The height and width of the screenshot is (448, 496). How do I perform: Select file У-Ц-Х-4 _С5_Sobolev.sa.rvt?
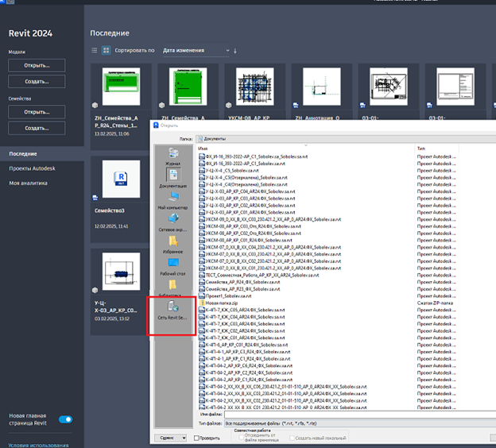232,171
